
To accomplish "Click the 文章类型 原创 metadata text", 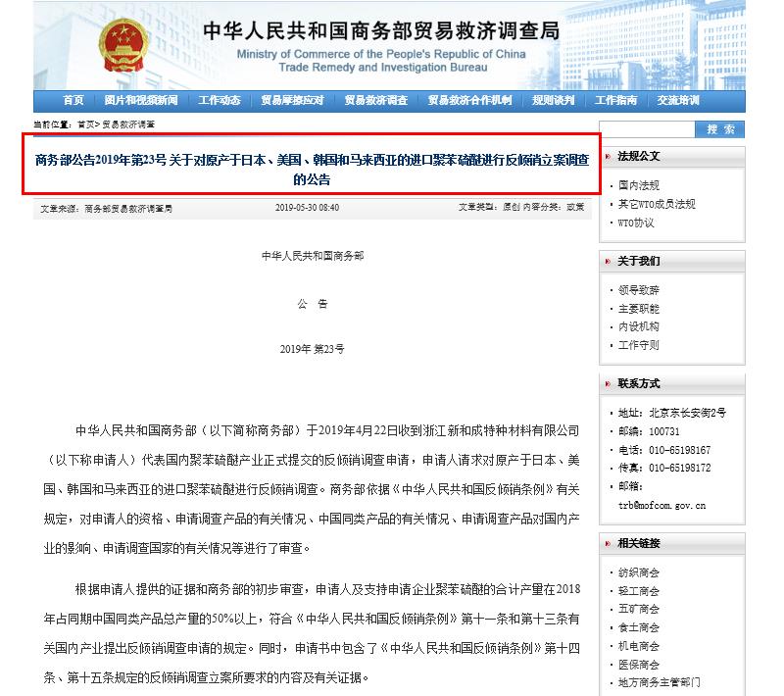I will [489, 207].
